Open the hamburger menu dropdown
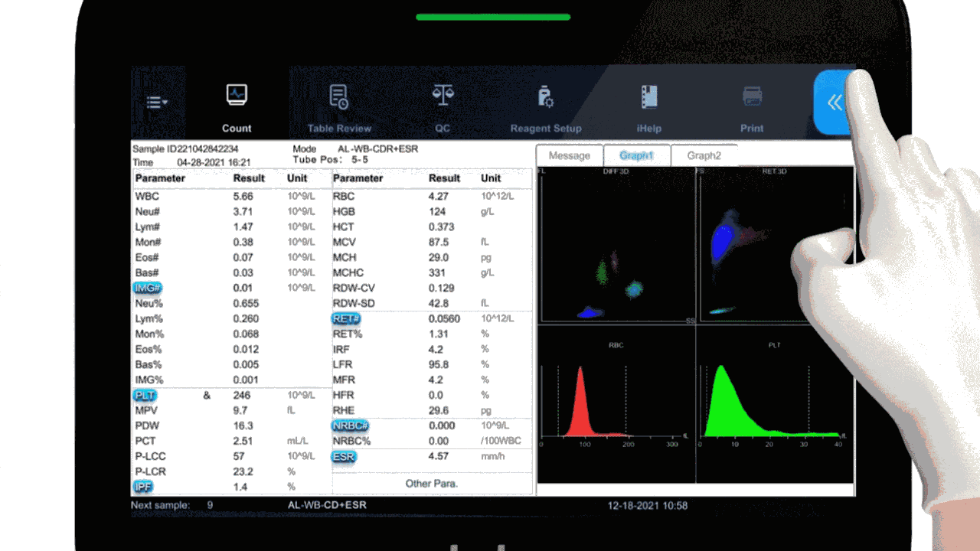 point(157,102)
